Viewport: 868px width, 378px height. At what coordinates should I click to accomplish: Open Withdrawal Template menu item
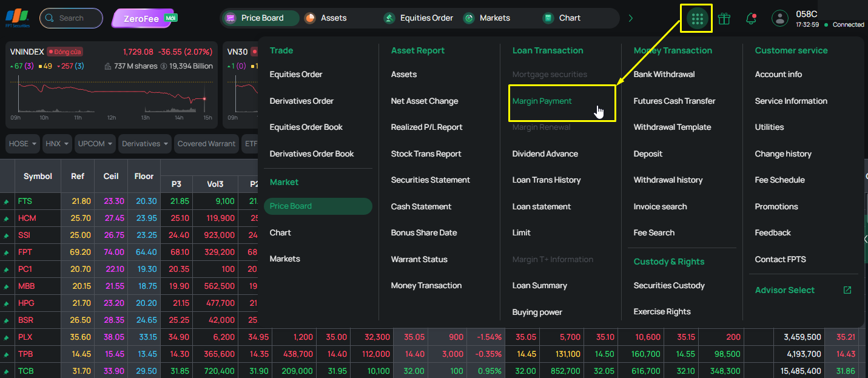(x=673, y=127)
